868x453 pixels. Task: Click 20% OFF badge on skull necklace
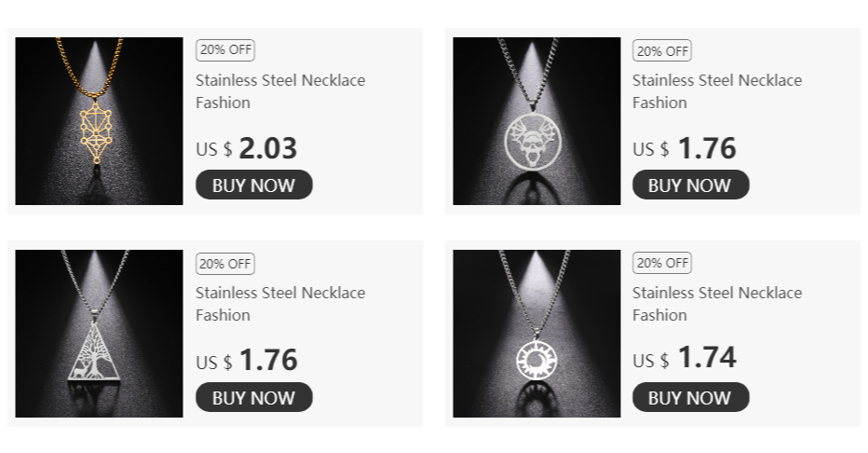point(662,50)
